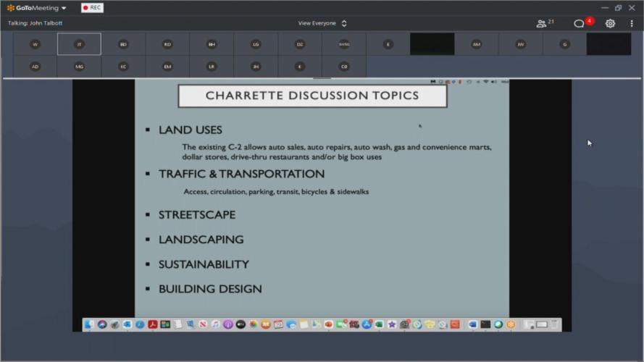
Task: Select the MG participant tile
Action: 79,67
